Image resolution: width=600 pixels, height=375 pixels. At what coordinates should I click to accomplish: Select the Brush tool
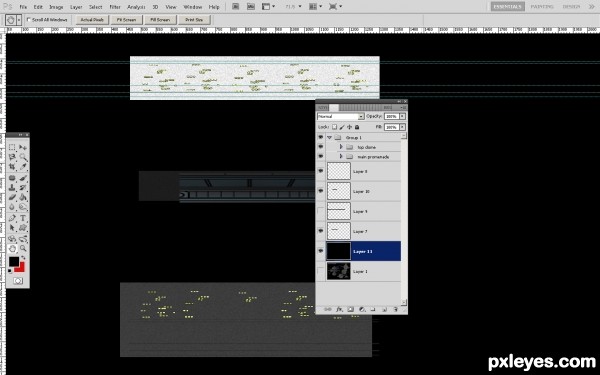point(23,178)
